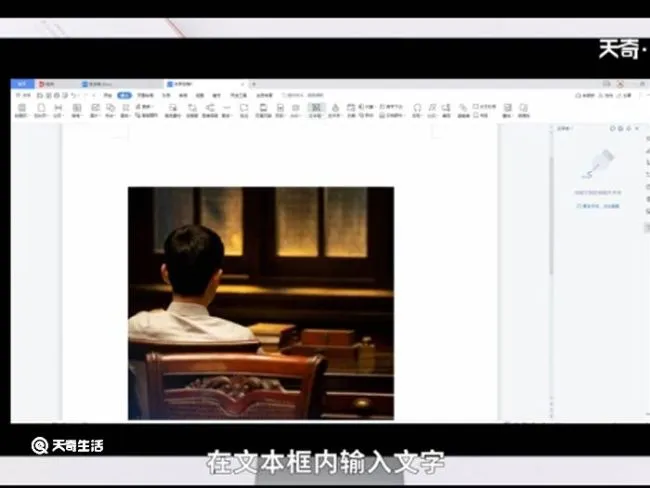Click the Chart button in the ribbon

pyautogui.click(x=145, y=107)
